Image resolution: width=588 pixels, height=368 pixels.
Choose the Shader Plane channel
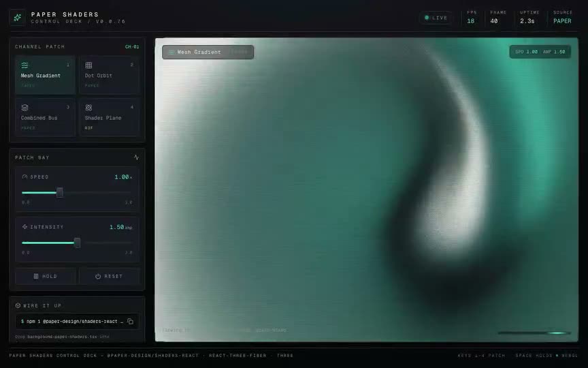coord(109,117)
